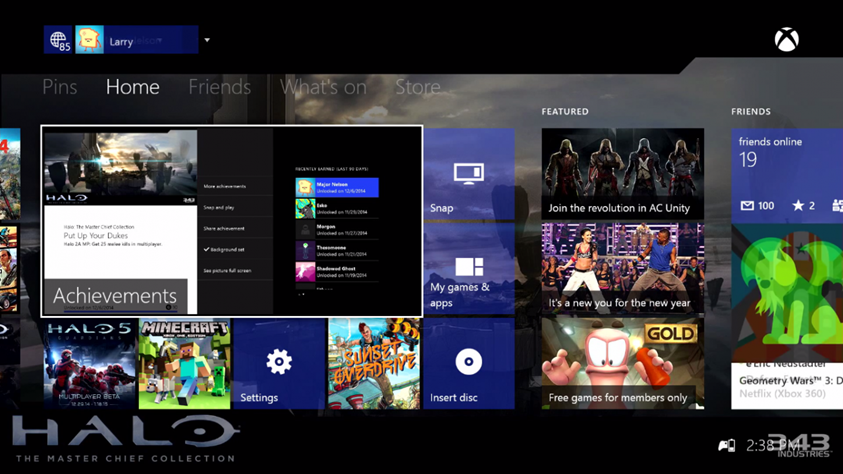
Task: Click the Xbox logo icon
Action: pos(786,40)
